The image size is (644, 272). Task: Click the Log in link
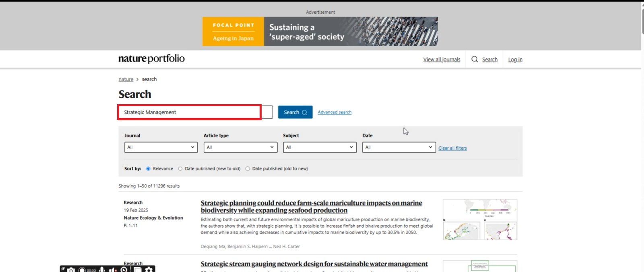[515, 59]
